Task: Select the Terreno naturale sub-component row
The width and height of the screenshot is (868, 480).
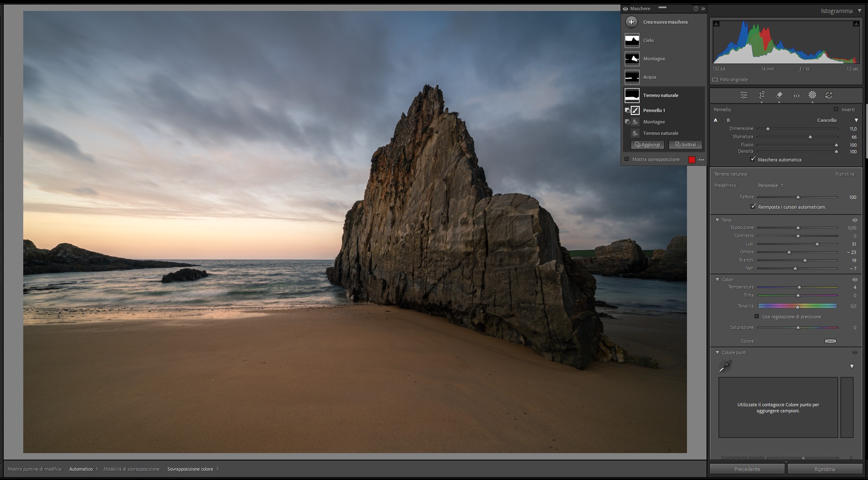Action: tap(664, 133)
